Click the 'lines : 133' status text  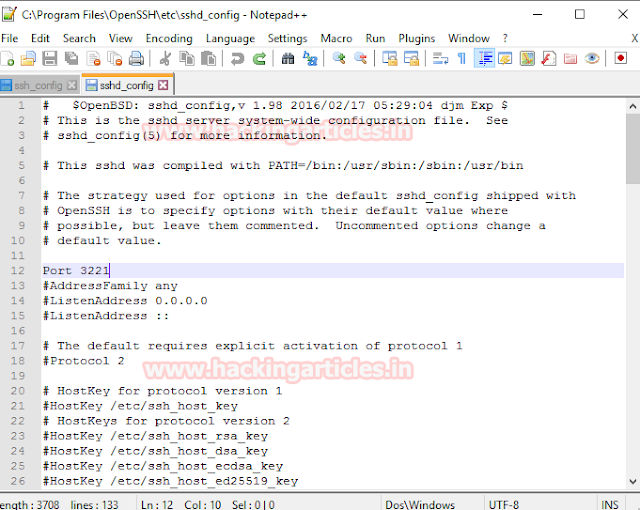[x=94, y=505]
